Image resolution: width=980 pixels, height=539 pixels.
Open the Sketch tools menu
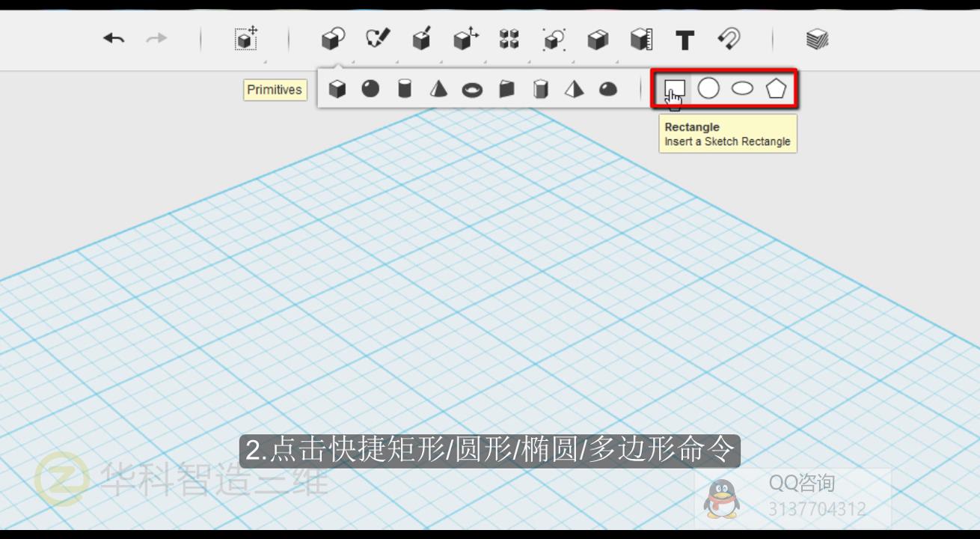pos(378,38)
